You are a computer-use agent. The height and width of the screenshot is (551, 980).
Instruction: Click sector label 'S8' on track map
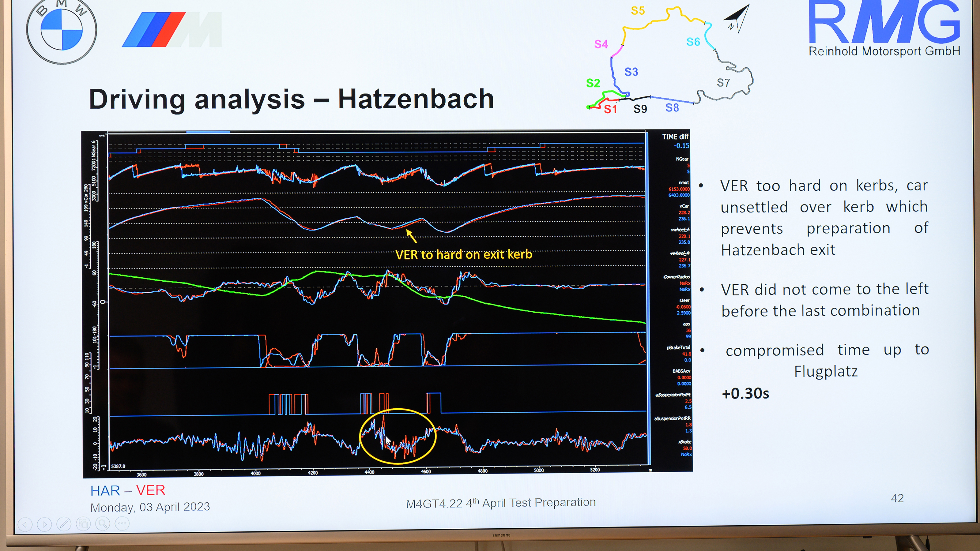(x=672, y=108)
